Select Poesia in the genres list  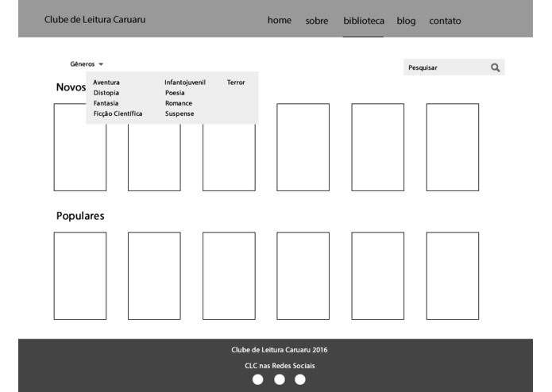point(175,93)
